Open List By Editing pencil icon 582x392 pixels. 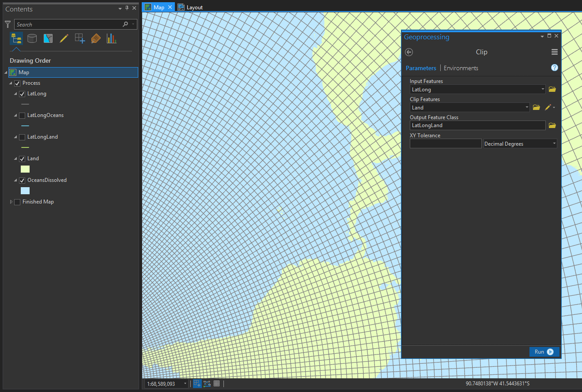click(x=64, y=38)
